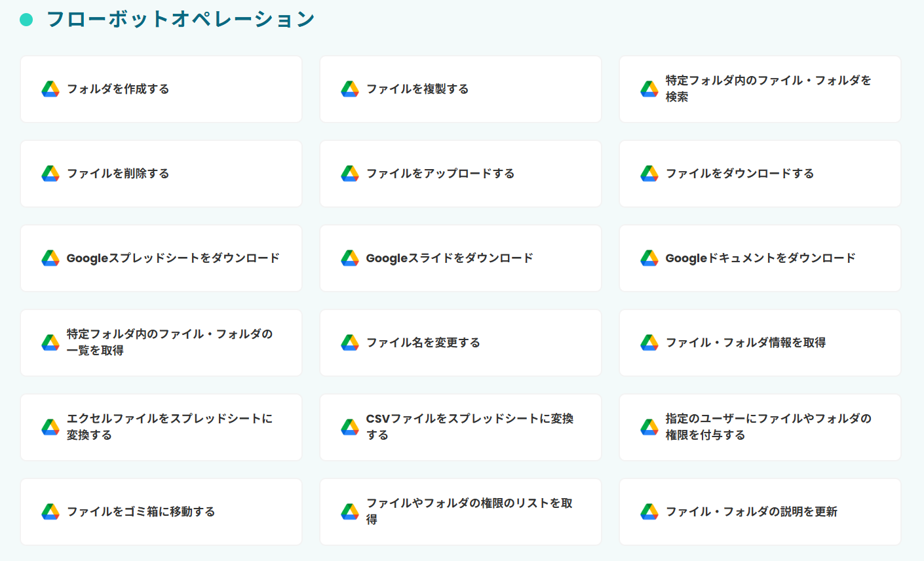Click the フローボットオペレーション section heading

[180, 20]
